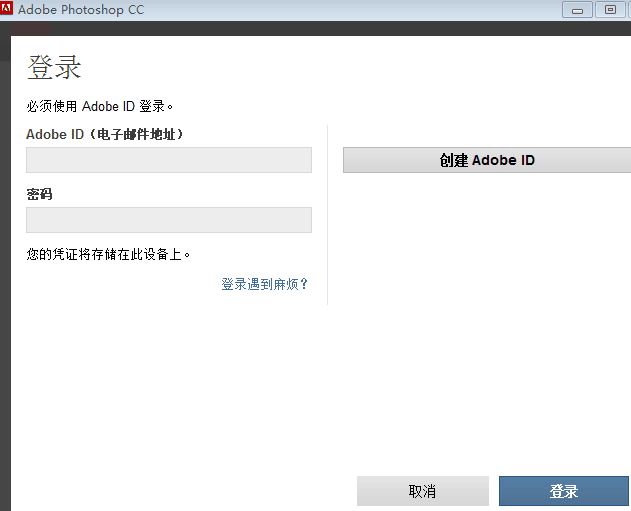The width and height of the screenshot is (631, 511).
Task: Click the Adobe logo icon in title bar
Action: click(x=6, y=8)
